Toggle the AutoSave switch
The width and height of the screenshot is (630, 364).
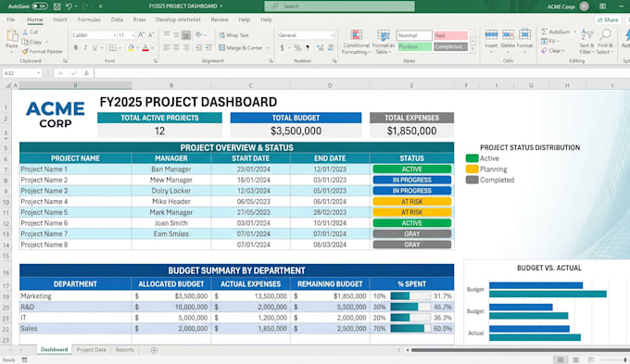pos(40,6)
